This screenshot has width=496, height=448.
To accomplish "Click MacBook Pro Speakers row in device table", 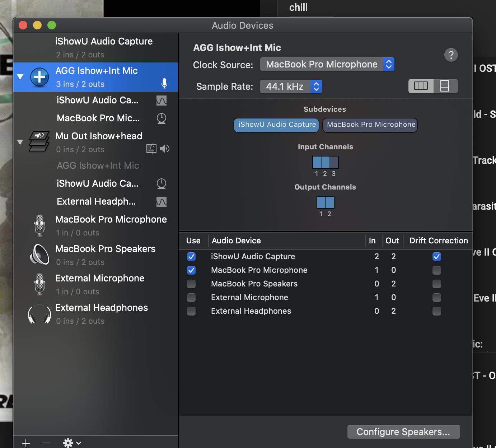I will pos(326,284).
